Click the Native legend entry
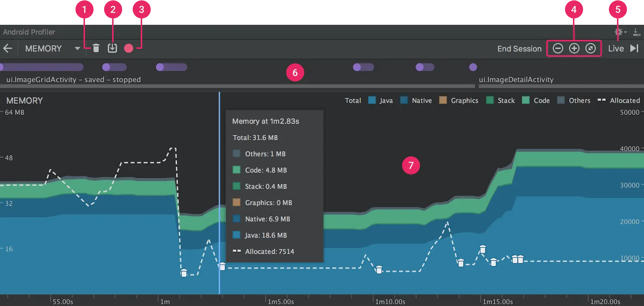The image size is (644, 306). coord(416,100)
